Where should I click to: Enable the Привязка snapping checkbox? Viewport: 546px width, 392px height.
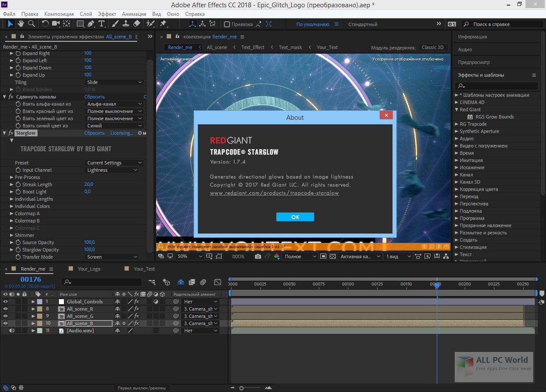click(227, 24)
